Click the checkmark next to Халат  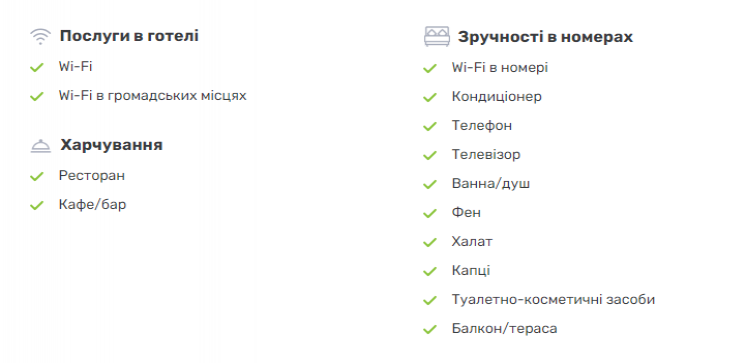[x=430, y=242]
